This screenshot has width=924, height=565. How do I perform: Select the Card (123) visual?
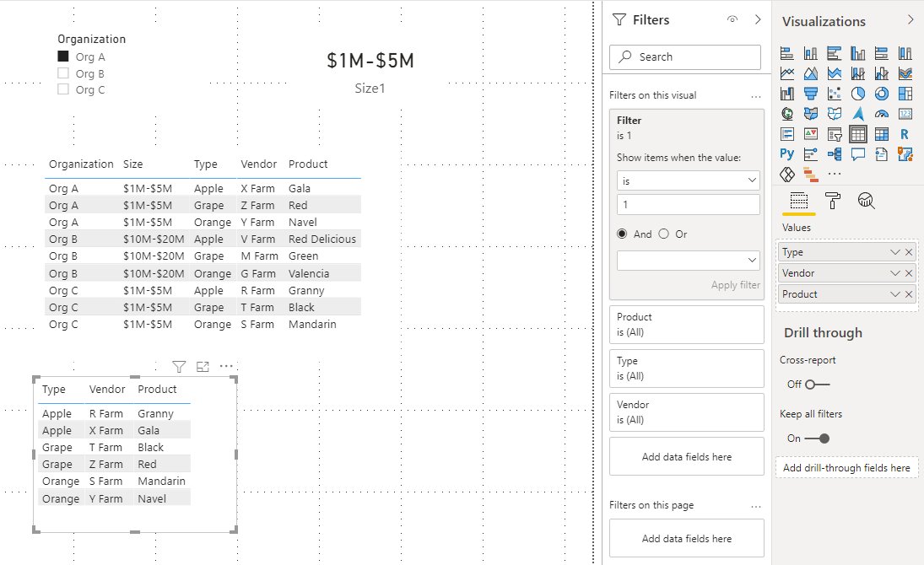click(905, 114)
